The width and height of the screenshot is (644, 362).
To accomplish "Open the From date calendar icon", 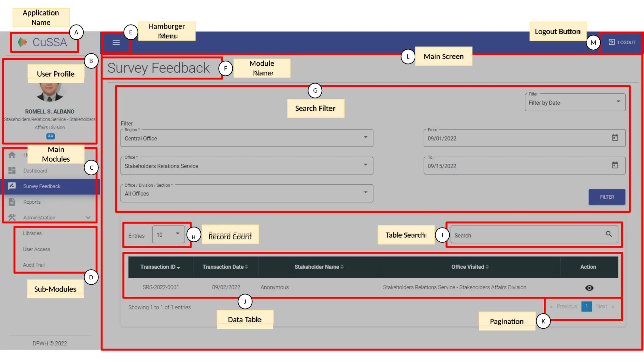I will point(615,138).
